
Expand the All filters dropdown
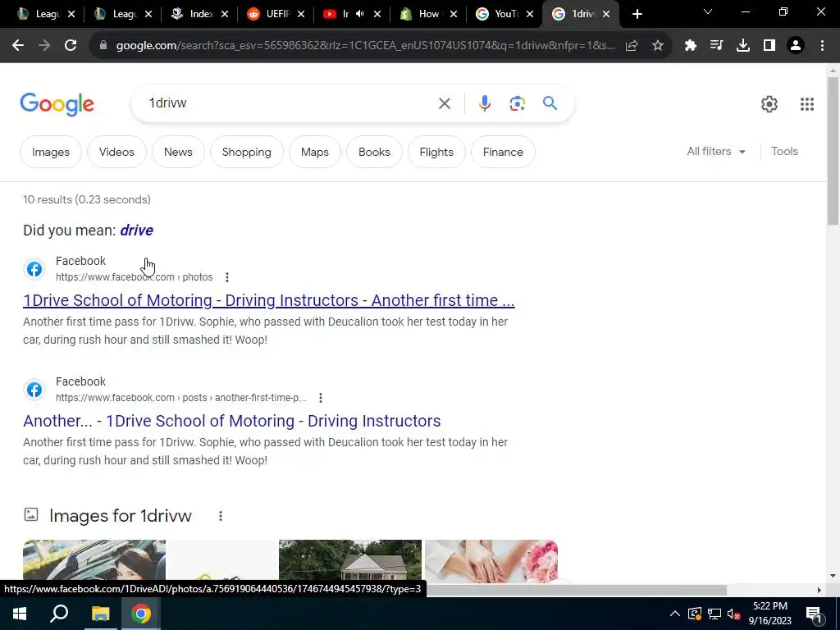715,152
